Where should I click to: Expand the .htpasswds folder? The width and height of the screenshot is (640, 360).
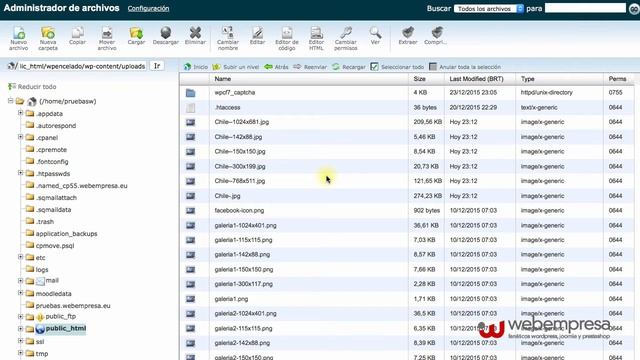coord(20,173)
